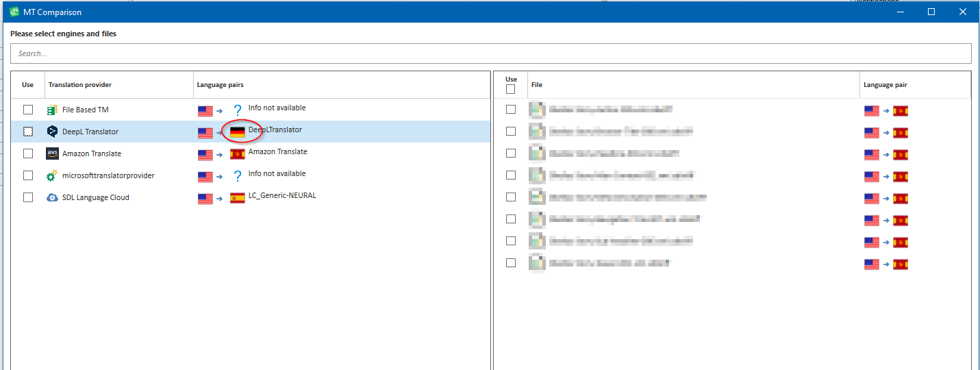Click Spanish flag next to LC_Generic-NEURAL

(238, 198)
